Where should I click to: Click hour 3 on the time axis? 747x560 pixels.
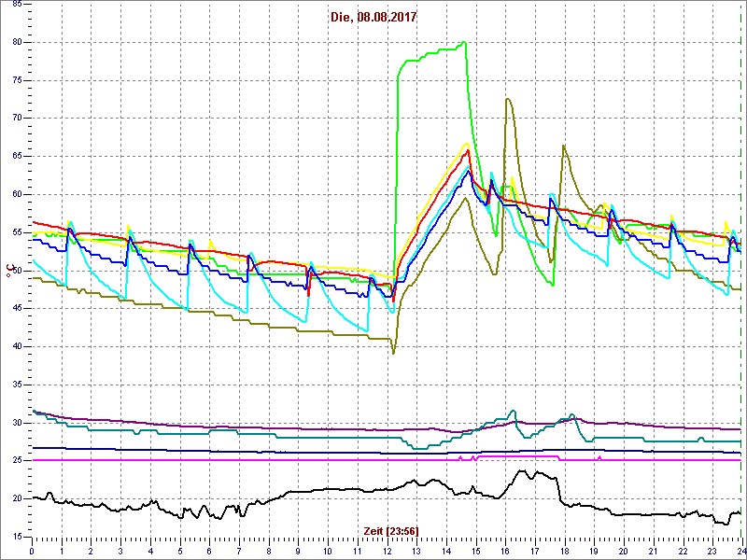click(120, 551)
